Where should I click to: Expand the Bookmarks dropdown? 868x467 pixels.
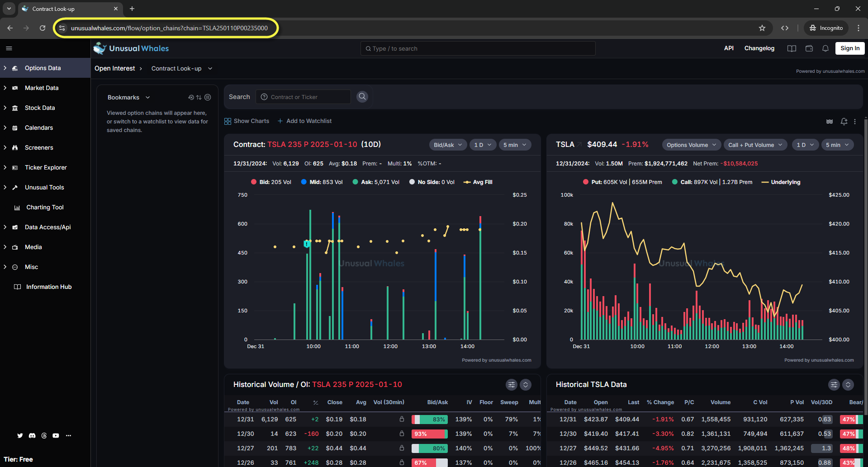(129, 98)
